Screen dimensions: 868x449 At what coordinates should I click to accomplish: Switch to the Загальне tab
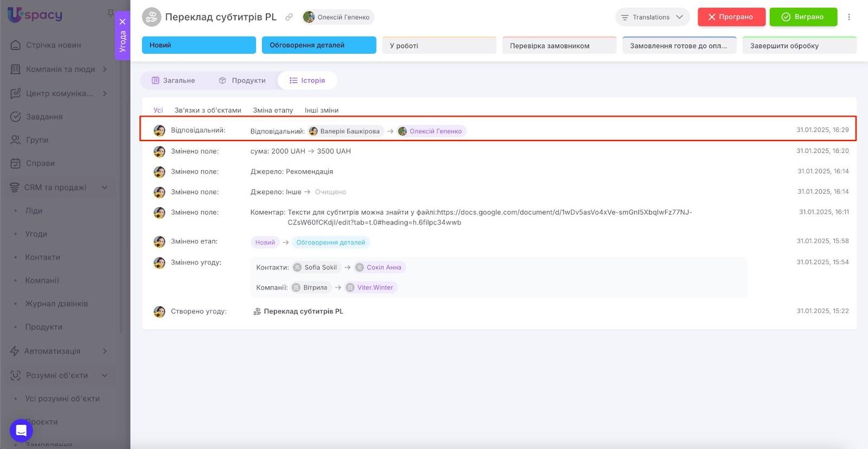(x=173, y=80)
